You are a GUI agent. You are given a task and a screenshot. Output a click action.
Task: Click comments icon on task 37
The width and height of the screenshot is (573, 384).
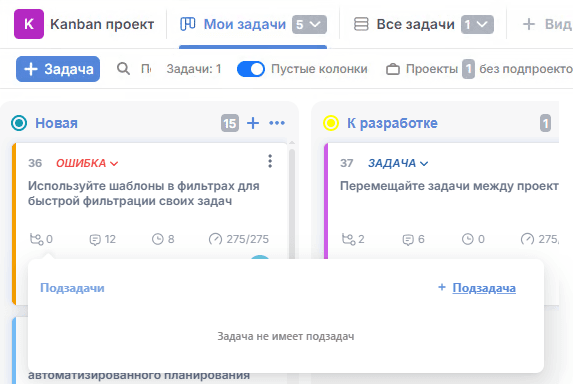tap(408, 240)
